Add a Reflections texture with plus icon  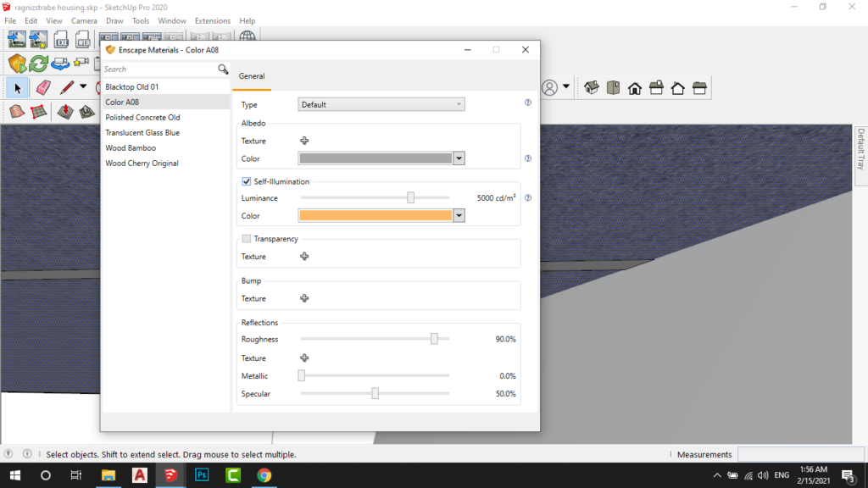pyautogui.click(x=304, y=358)
